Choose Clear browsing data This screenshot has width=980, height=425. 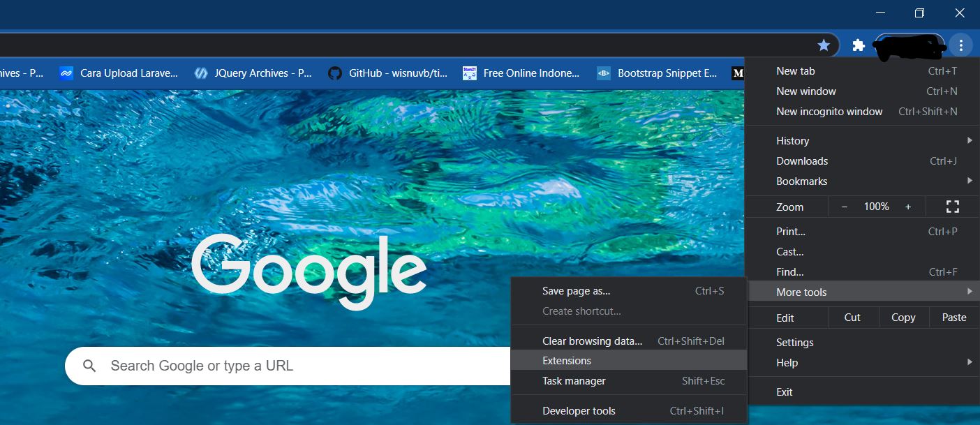point(593,340)
